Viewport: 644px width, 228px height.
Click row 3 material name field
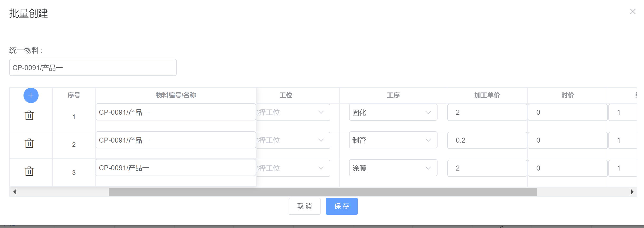click(176, 168)
